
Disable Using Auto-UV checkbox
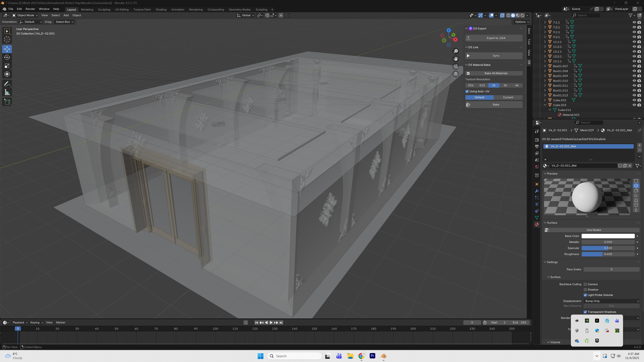coord(467,92)
